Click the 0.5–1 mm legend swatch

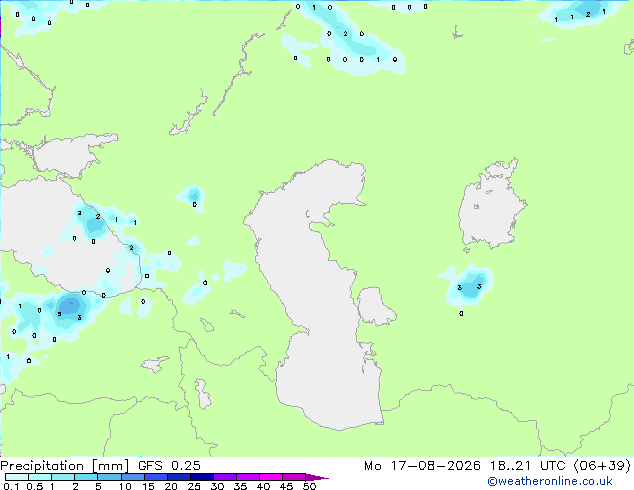(x=40, y=477)
